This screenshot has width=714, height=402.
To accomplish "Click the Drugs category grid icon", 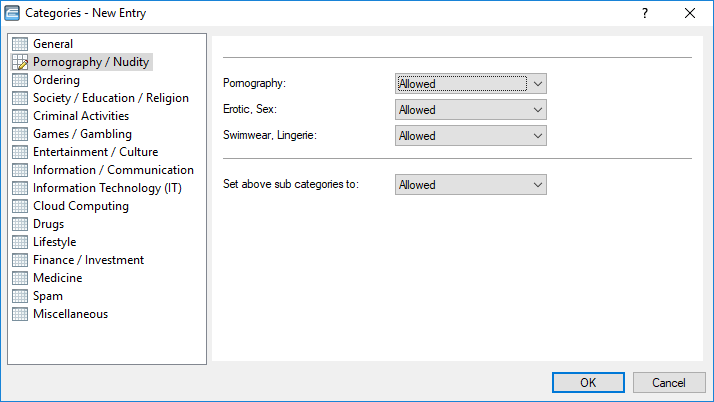I will [x=20, y=224].
